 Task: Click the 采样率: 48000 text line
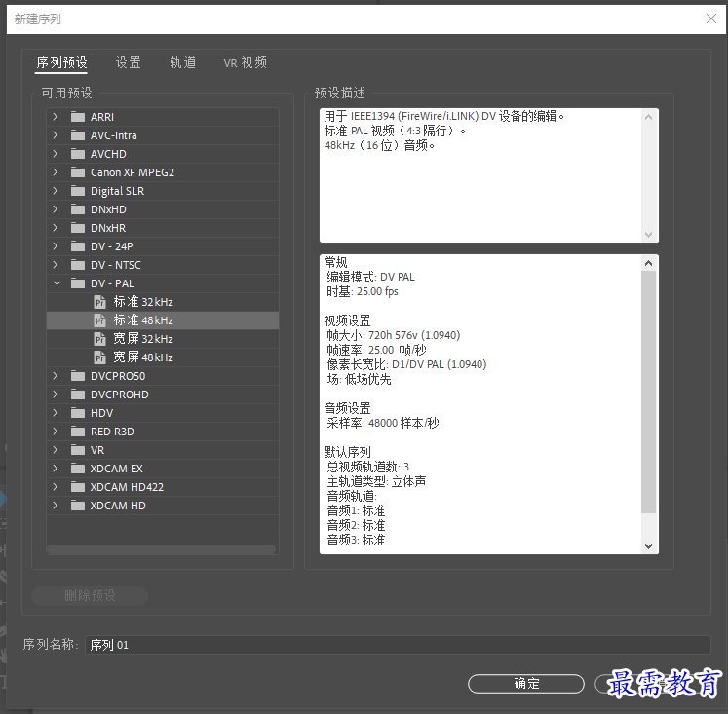[383, 423]
